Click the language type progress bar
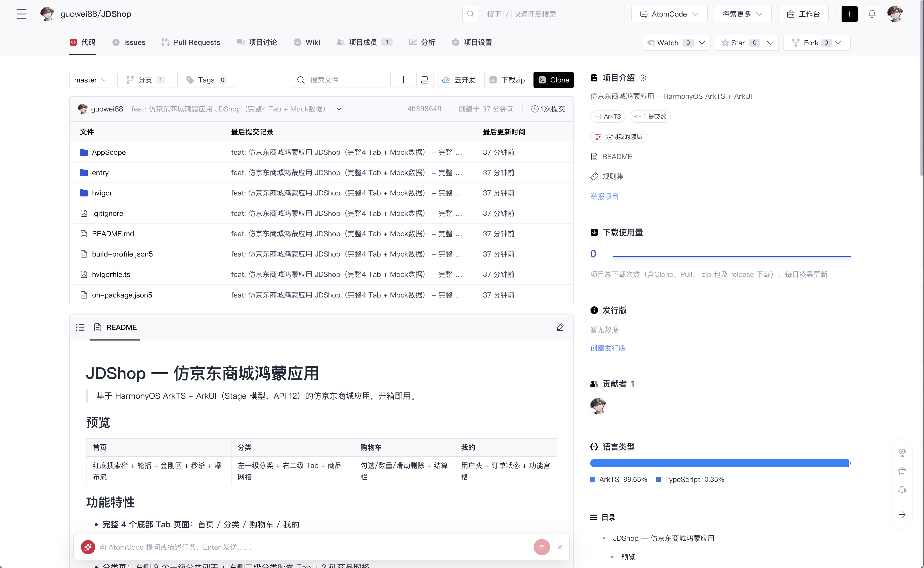The image size is (924, 568). [x=720, y=463]
